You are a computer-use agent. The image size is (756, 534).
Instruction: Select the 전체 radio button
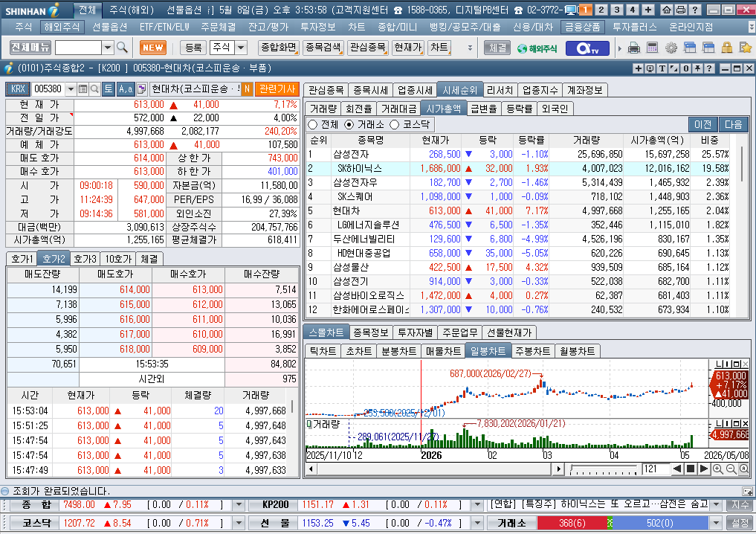pos(313,124)
